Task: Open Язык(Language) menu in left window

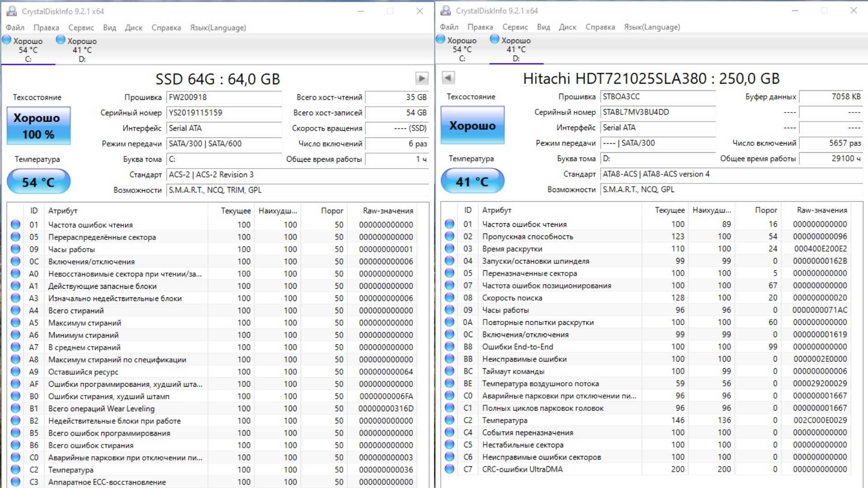Action: tap(218, 28)
